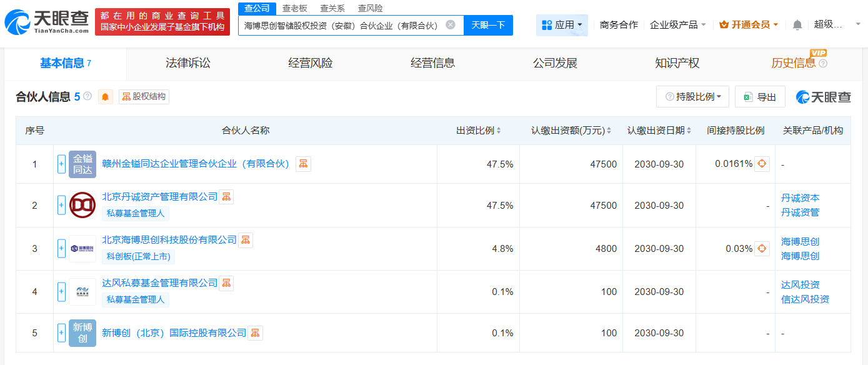Export the partner list with 导出 button
This screenshot has width=868, height=365.
tap(760, 97)
